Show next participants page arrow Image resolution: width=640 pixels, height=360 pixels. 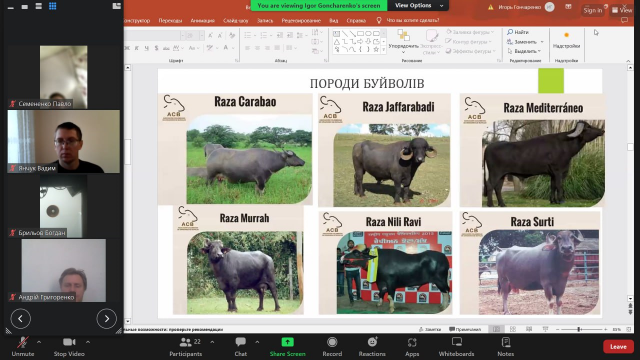(x=107, y=319)
